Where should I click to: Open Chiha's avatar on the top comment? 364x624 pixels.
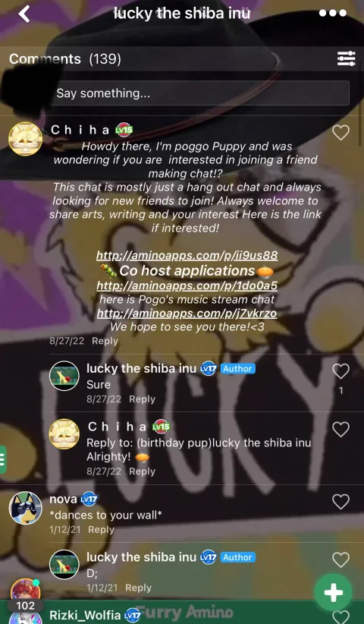pos(26,139)
